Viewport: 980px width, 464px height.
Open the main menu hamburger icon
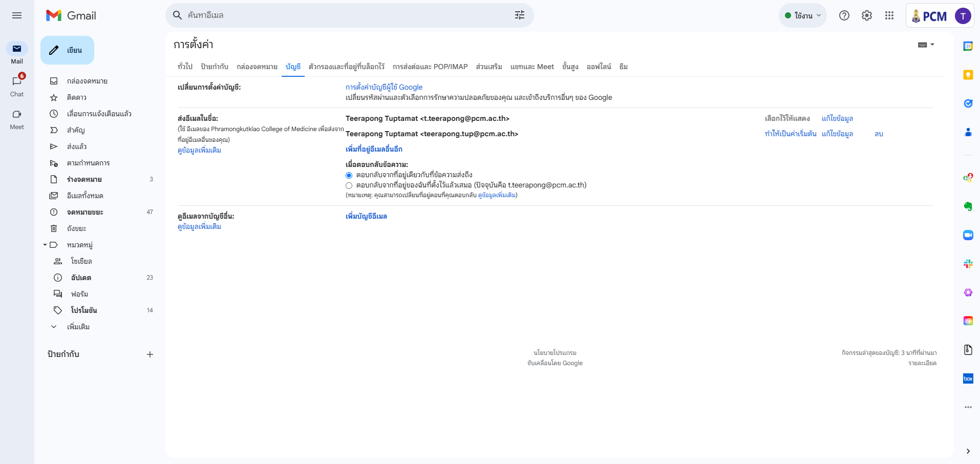click(x=17, y=15)
